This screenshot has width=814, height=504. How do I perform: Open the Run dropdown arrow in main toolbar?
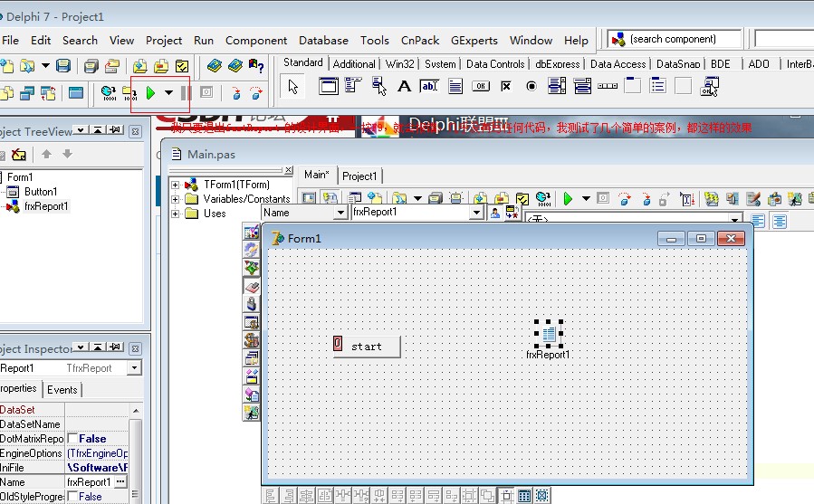[168, 93]
